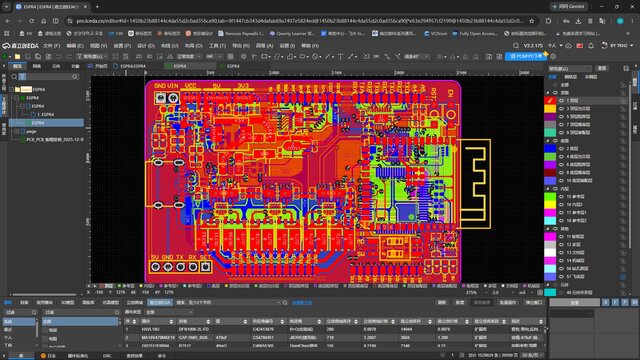Select the highlighted library source tab in the bottom panel
This screenshot has height=360, width=640.
(x=160, y=302)
